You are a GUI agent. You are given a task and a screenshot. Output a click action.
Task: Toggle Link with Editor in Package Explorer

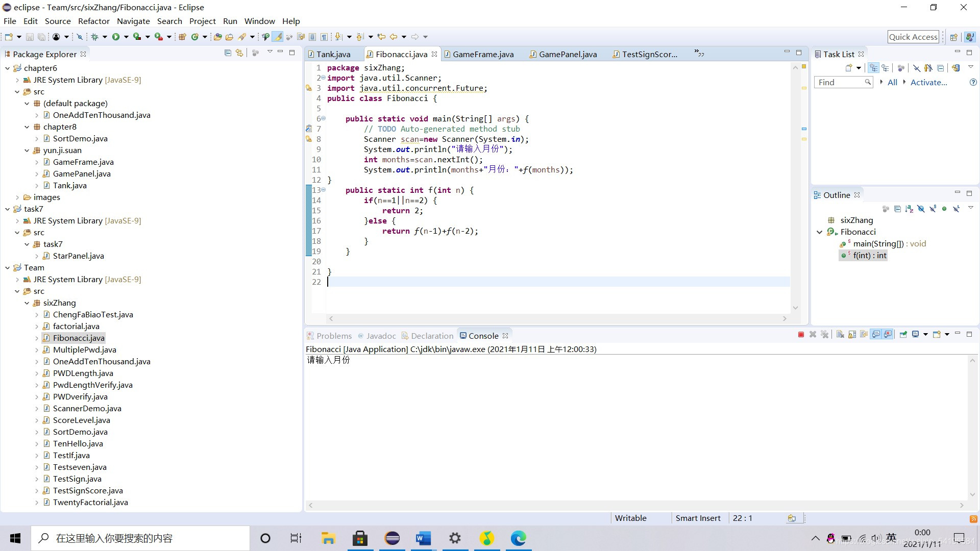tap(239, 53)
